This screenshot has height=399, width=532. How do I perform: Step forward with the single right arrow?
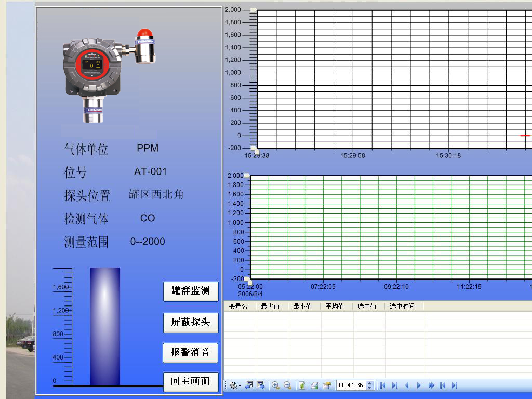[419, 385]
